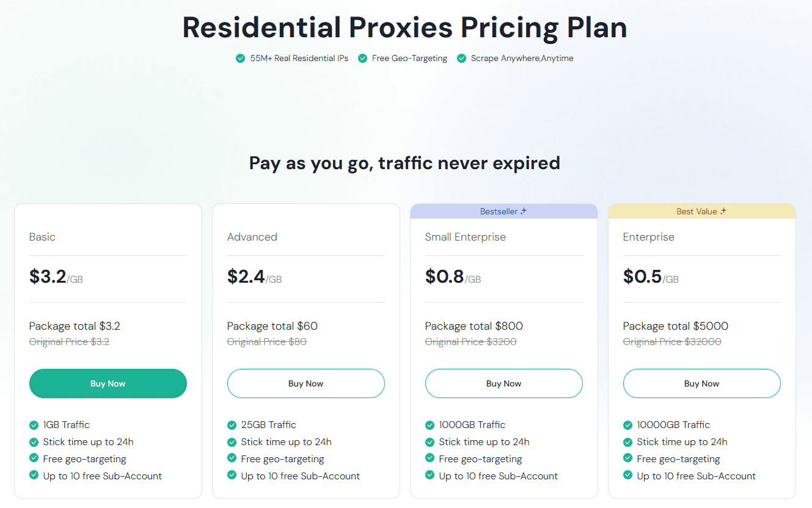
Task: Select the Best Value badge banner
Action: click(x=701, y=211)
